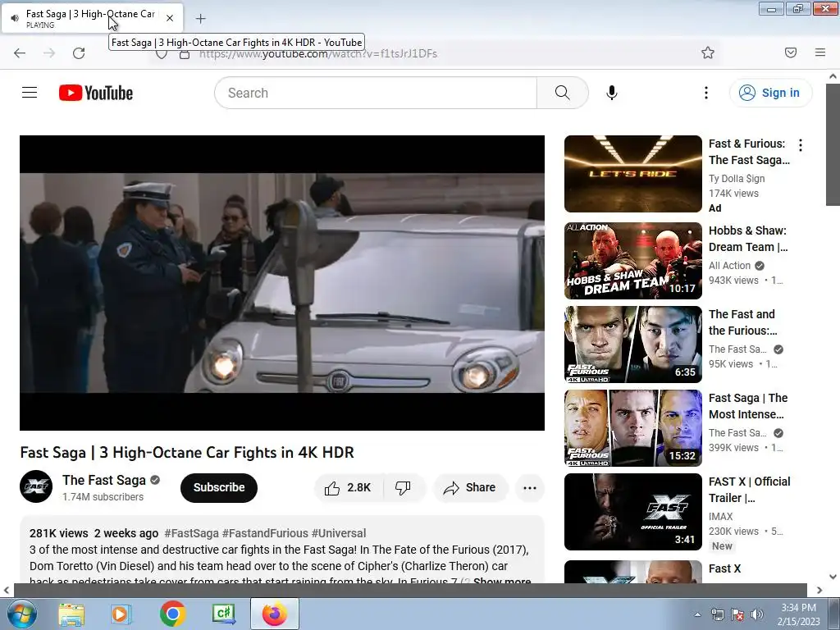Click the horizontal scrollbar track

click(410, 590)
